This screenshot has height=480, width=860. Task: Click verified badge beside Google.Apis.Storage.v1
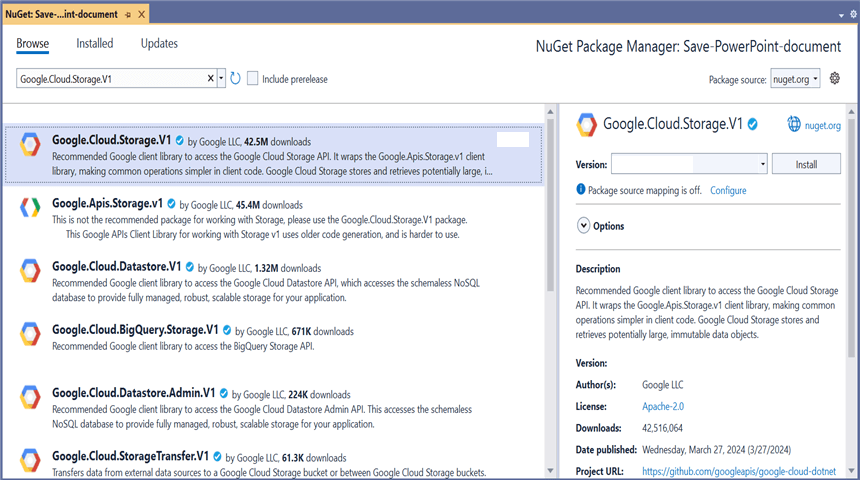coord(171,204)
